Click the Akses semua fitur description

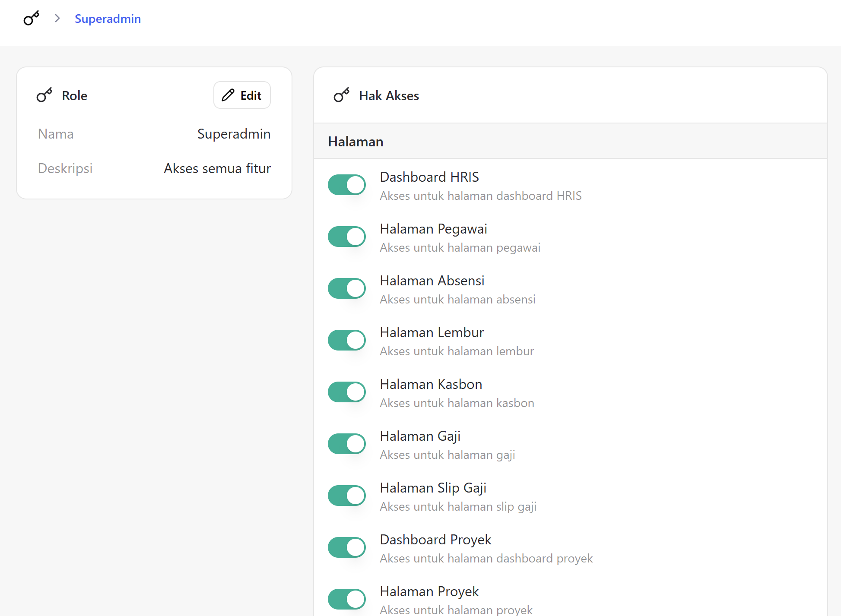[217, 168]
